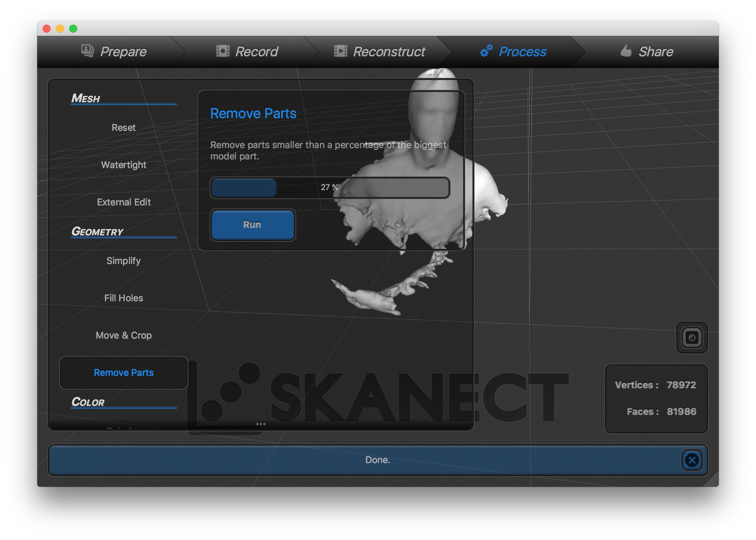Open the Move & Crop tool
Screen dimensions: 756x540
tap(123, 335)
